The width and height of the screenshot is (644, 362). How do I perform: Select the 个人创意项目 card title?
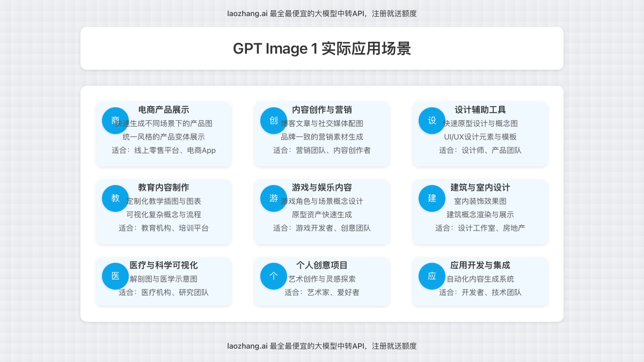322,265
